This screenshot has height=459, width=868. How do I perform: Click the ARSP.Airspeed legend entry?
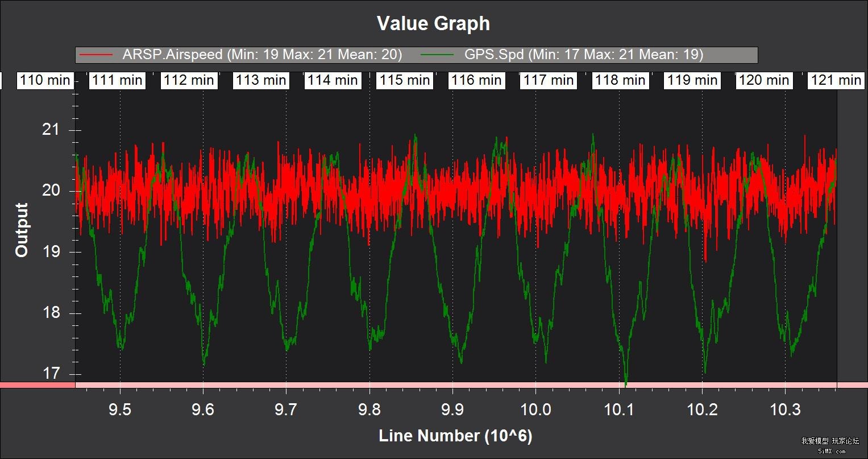click(241, 55)
